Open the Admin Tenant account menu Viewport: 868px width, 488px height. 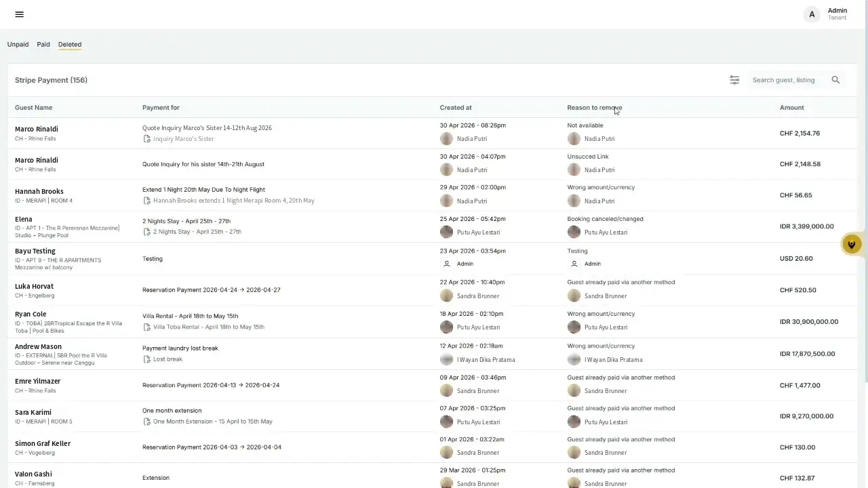pyautogui.click(x=825, y=14)
